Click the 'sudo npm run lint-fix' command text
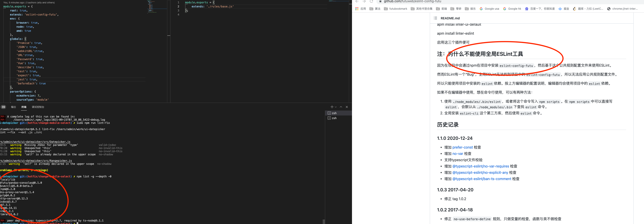This screenshot has height=224, width=644. (93, 123)
